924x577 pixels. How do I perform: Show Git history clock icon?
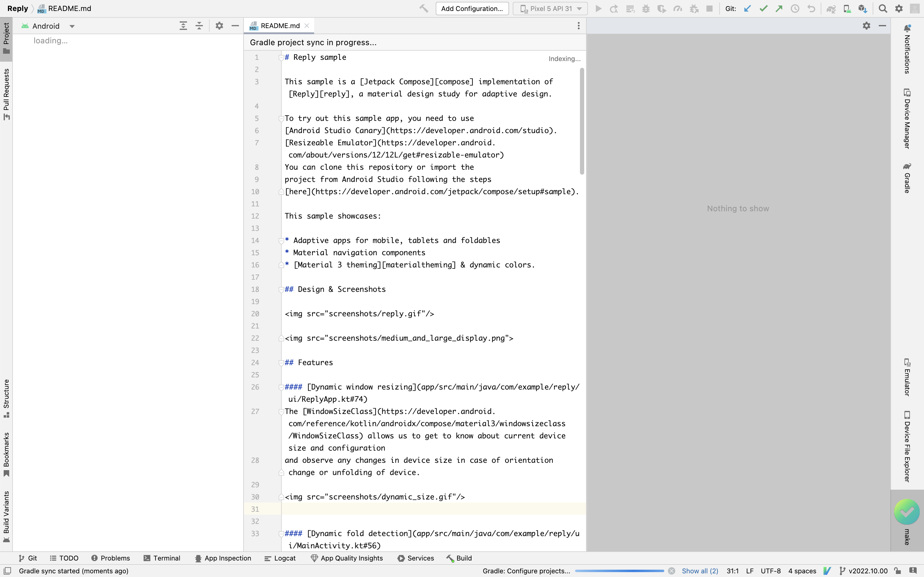[x=795, y=9]
